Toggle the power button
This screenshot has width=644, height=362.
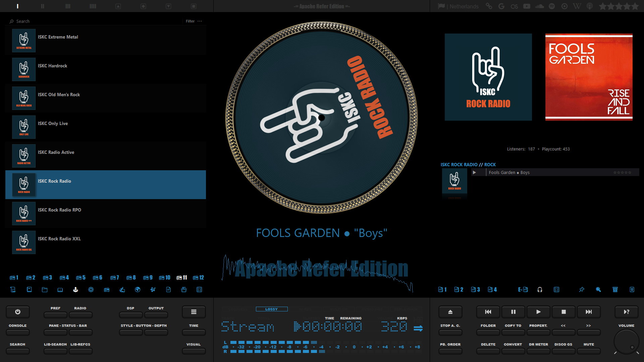(18, 312)
